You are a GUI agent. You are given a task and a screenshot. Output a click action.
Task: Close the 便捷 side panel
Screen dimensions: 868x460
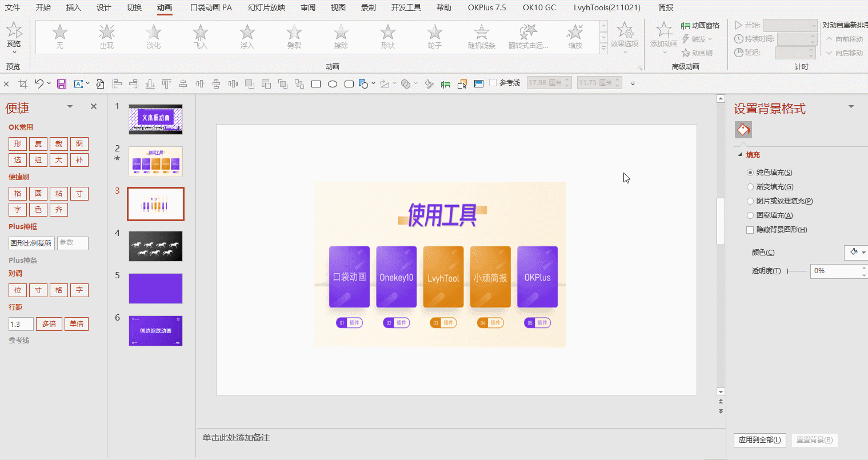(x=94, y=107)
